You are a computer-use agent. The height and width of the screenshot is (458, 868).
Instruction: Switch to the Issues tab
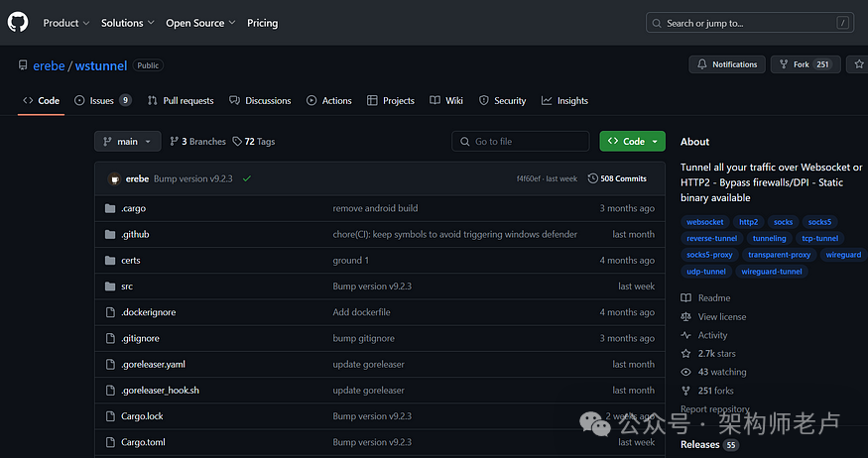(x=102, y=100)
